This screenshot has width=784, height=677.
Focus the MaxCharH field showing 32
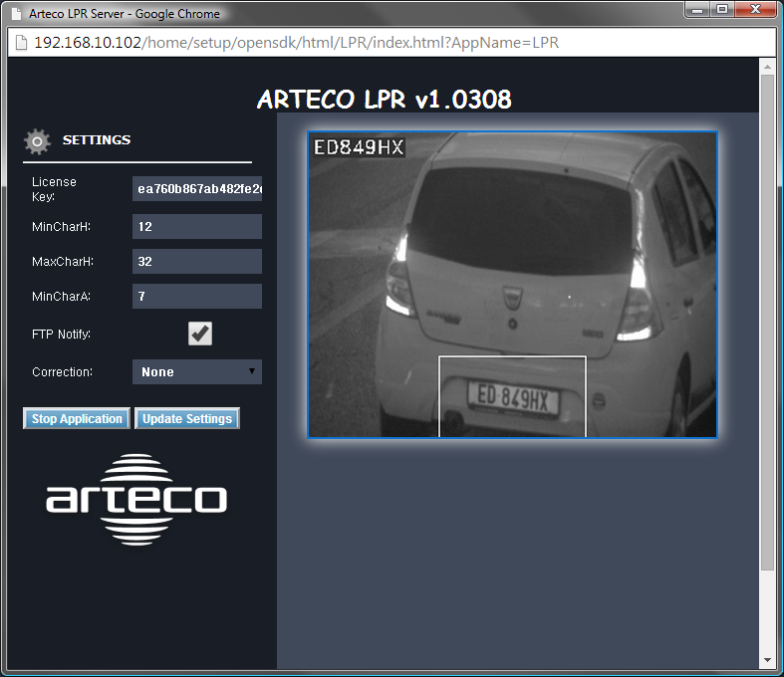coord(197,261)
